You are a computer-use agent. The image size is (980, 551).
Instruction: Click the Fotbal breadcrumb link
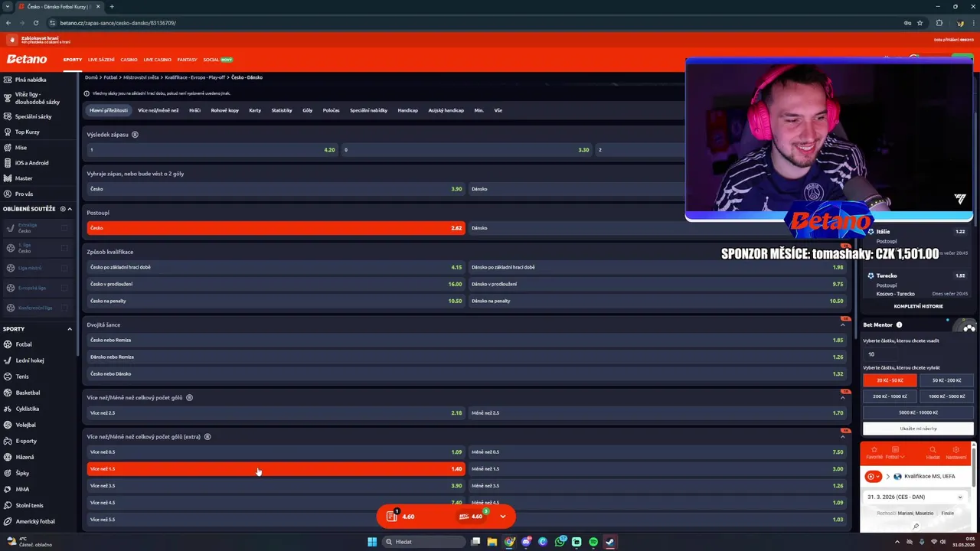point(110,77)
